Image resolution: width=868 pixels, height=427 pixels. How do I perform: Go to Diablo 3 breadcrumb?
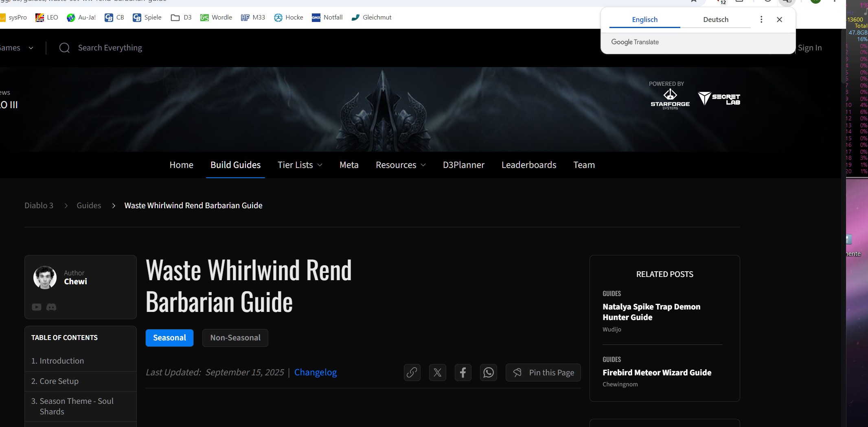(39, 205)
